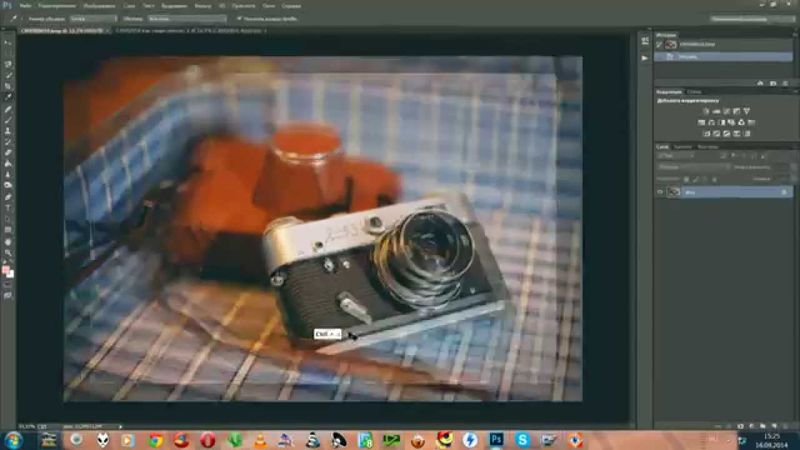
Task: Toggle lock all padlock in Layers panel
Action: coord(715,179)
